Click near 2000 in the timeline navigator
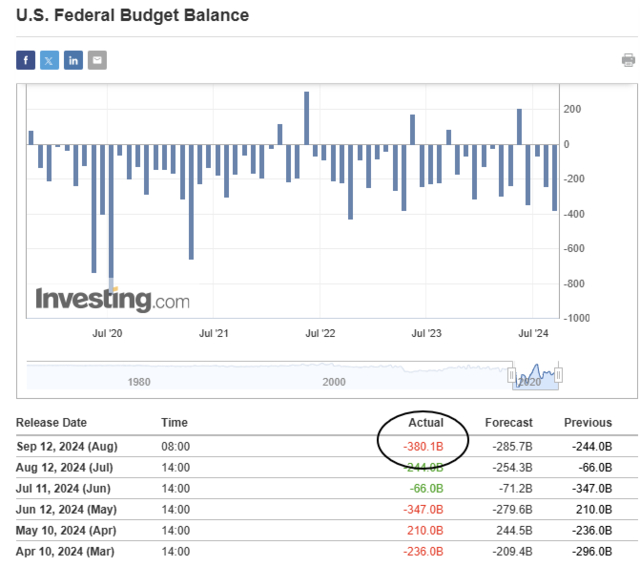This screenshot has width=640, height=566. click(x=334, y=382)
